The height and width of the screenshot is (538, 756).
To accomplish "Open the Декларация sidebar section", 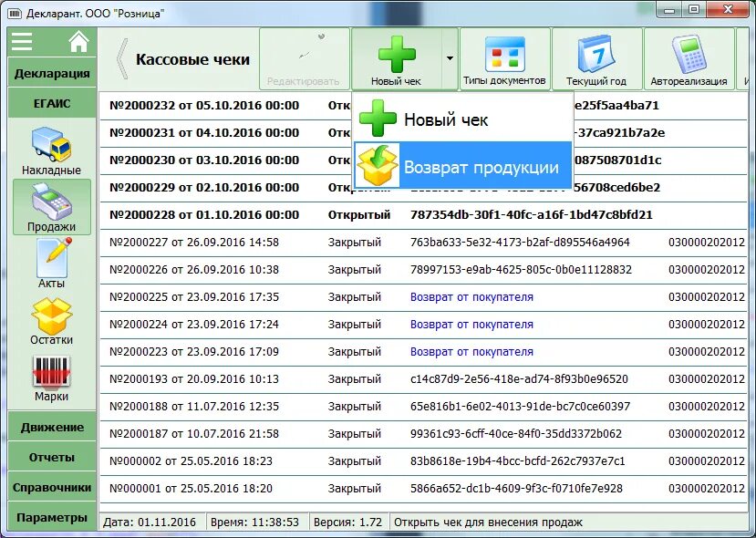I will [50, 73].
